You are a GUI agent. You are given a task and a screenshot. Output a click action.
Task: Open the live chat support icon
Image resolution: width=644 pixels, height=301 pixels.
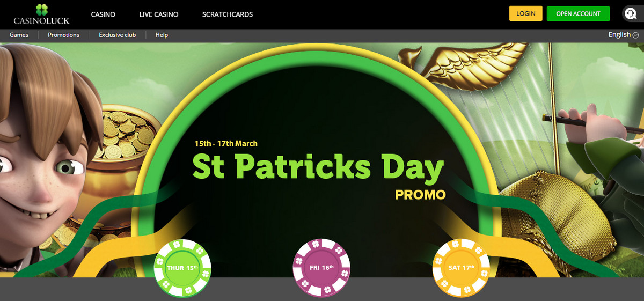630,13
